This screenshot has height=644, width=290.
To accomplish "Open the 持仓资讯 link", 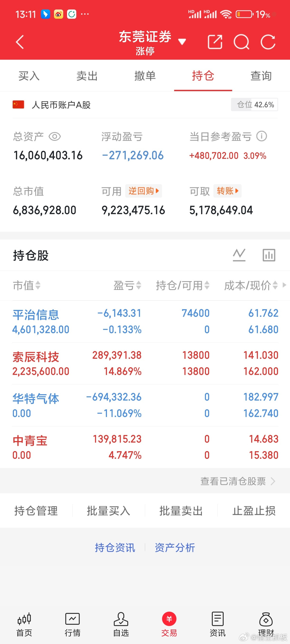I will (115, 548).
